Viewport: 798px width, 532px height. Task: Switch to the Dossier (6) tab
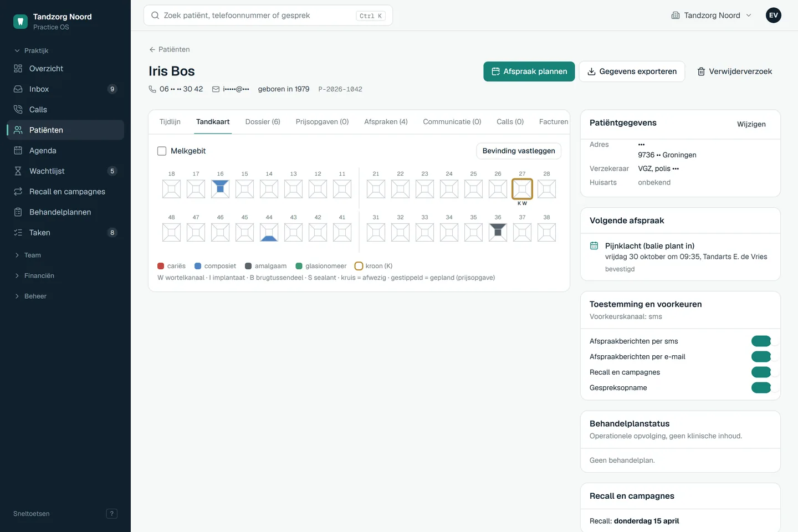coord(263,122)
